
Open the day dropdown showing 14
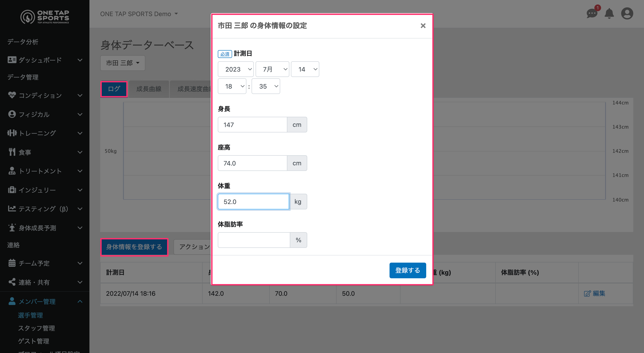click(305, 69)
